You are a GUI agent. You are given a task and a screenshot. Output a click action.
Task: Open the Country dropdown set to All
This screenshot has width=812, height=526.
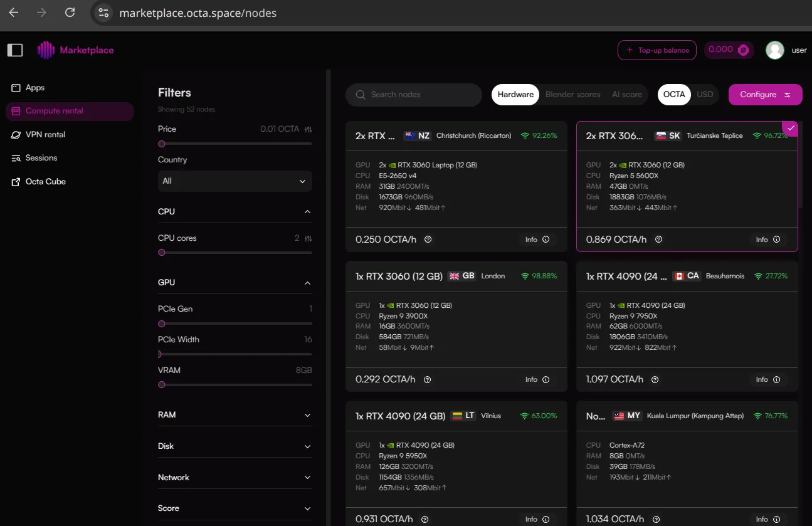(235, 181)
